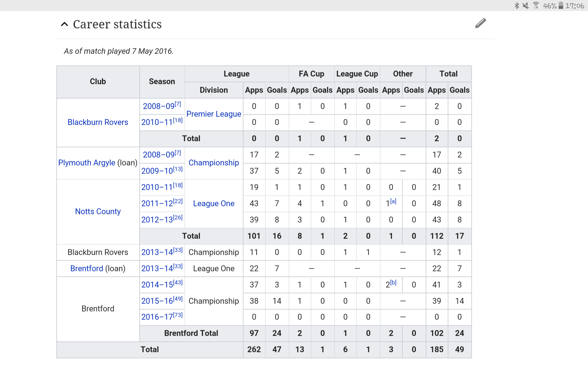This screenshot has height=368, width=588.
Task: Open the Plymouth Argyle link
Action: [x=87, y=163]
